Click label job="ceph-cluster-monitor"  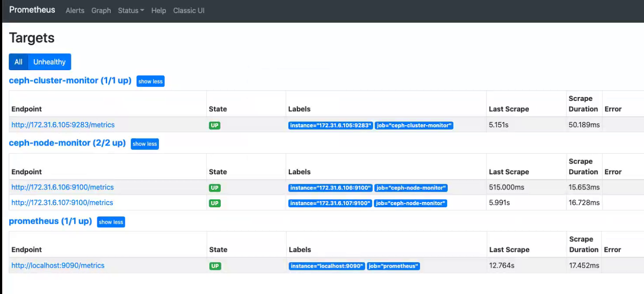414,126
